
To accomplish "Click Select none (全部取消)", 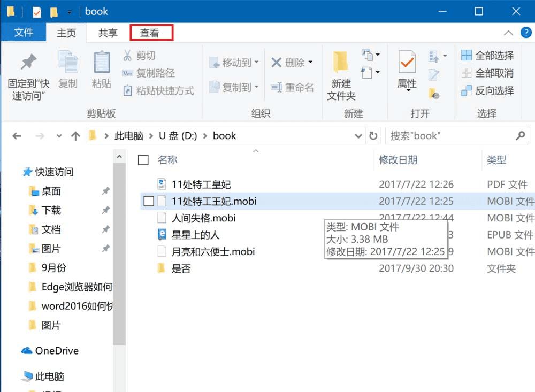I will pyautogui.click(x=487, y=73).
